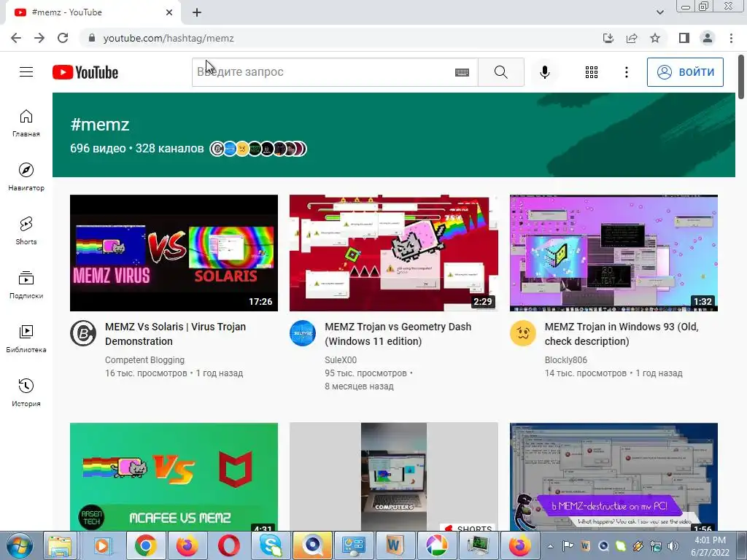Open Word from taskbar
The width and height of the screenshot is (747, 560).
[395, 545]
